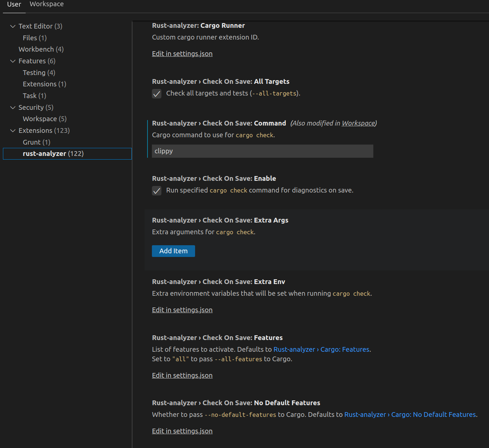Screen dimensions: 489x448
Task: Select Security (5) category label
Action: (36, 108)
